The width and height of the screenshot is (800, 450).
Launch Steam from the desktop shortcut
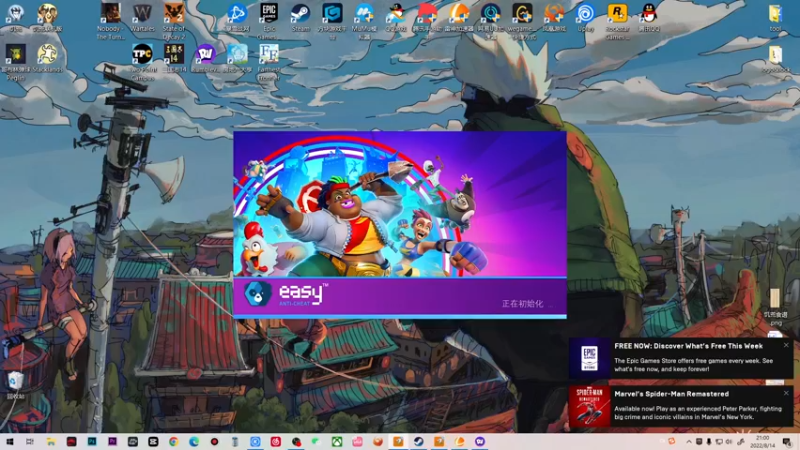coord(301,18)
